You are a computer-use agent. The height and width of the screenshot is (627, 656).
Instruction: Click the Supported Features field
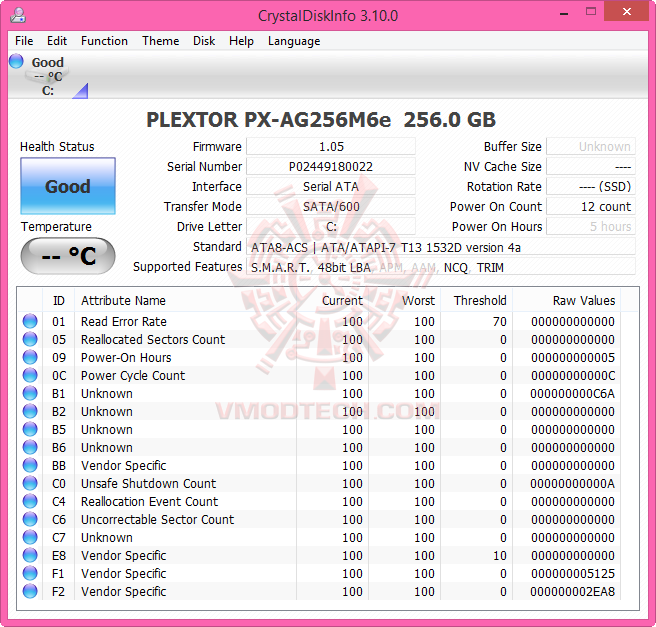pos(441,267)
